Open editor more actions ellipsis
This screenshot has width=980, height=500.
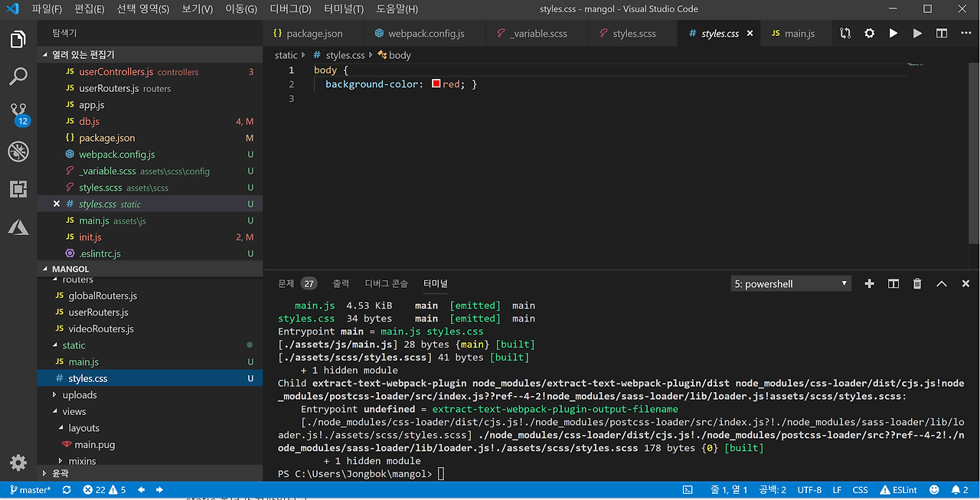(965, 34)
